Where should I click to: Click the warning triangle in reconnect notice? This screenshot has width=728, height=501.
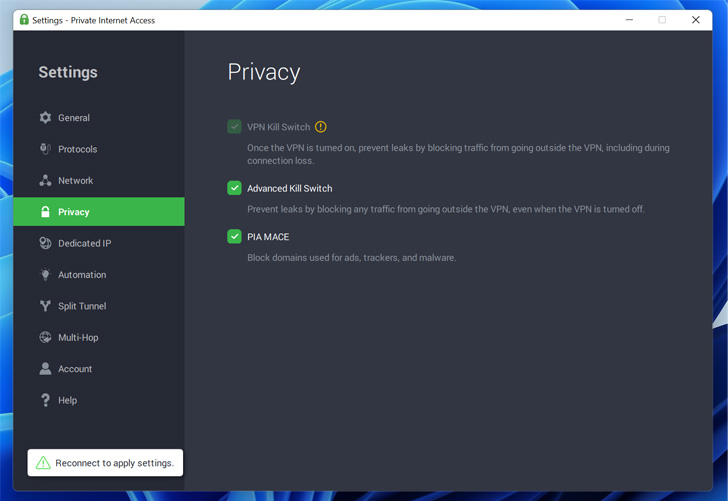[x=43, y=462]
